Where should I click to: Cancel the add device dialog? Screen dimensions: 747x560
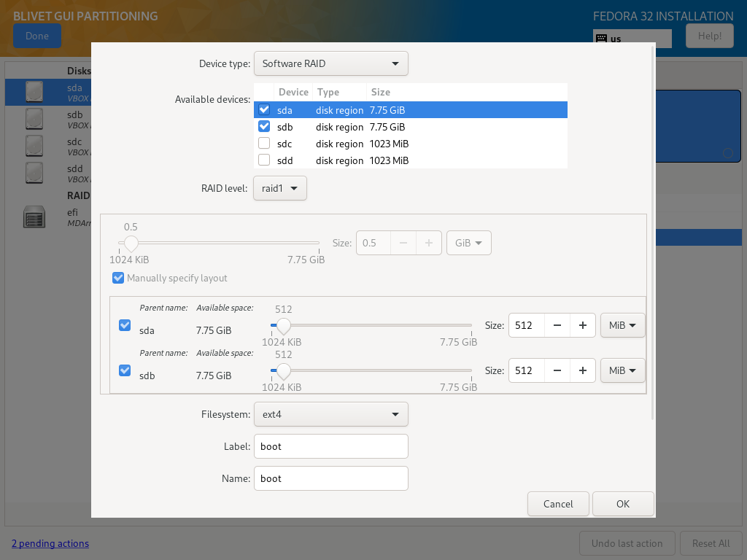coord(558,504)
